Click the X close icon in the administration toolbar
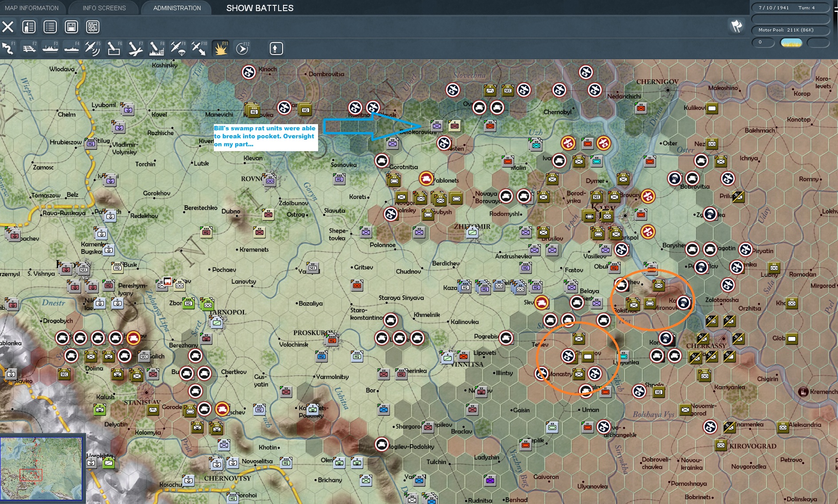The height and width of the screenshot is (504, 838). pyautogui.click(x=8, y=27)
